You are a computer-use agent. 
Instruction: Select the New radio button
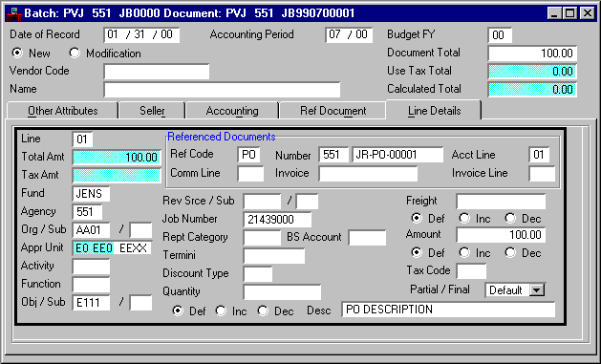click(17, 53)
